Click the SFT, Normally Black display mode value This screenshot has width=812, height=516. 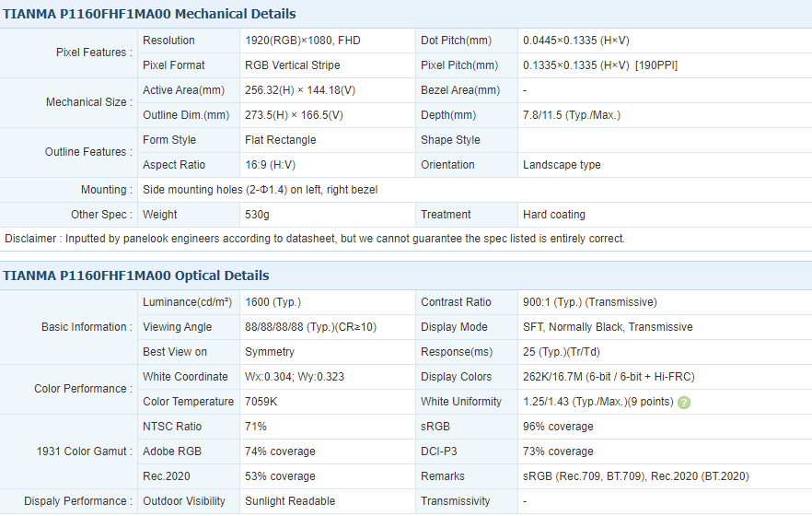coord(608,327)
